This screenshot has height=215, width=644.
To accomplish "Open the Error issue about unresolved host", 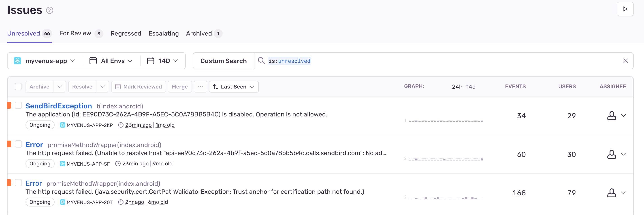I will (x=34, y=145).
